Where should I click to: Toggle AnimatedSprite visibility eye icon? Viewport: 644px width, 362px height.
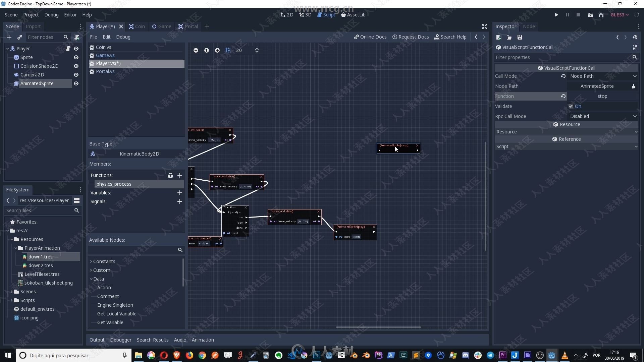(x=76, y=83)
